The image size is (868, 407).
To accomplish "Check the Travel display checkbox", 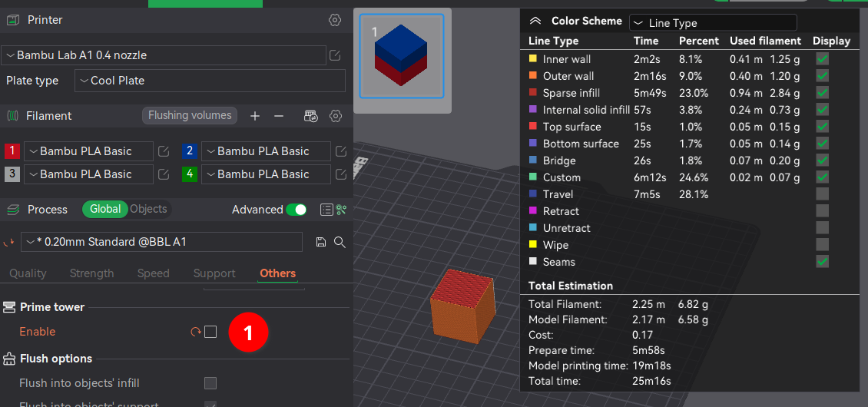I will (822, 194).
